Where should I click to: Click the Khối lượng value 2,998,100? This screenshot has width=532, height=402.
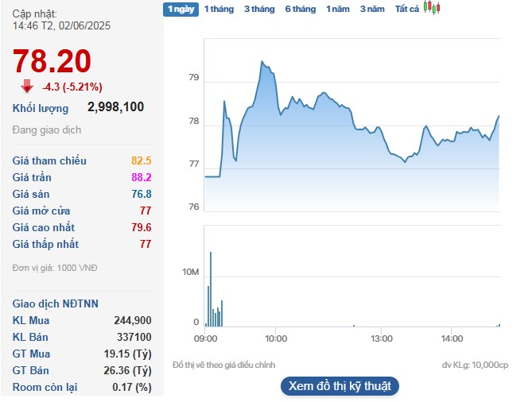pos(115,107)
